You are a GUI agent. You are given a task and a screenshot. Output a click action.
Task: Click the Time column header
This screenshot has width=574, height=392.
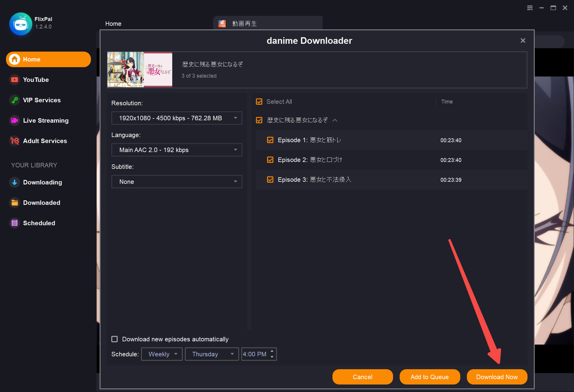pyautogui.click(x=447, y=102)
